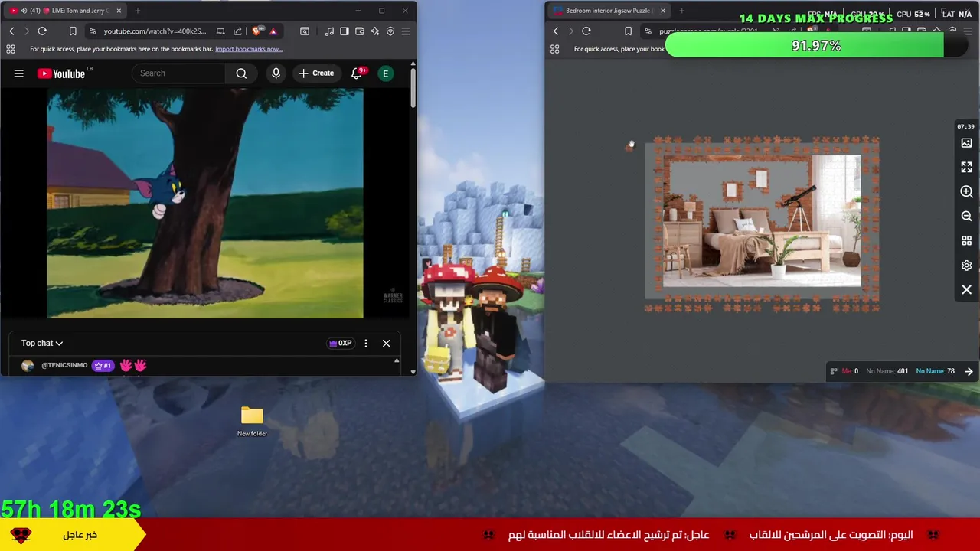Open YouTube notifications bell
The image size is (980, 551).
[x=357, y=73]
